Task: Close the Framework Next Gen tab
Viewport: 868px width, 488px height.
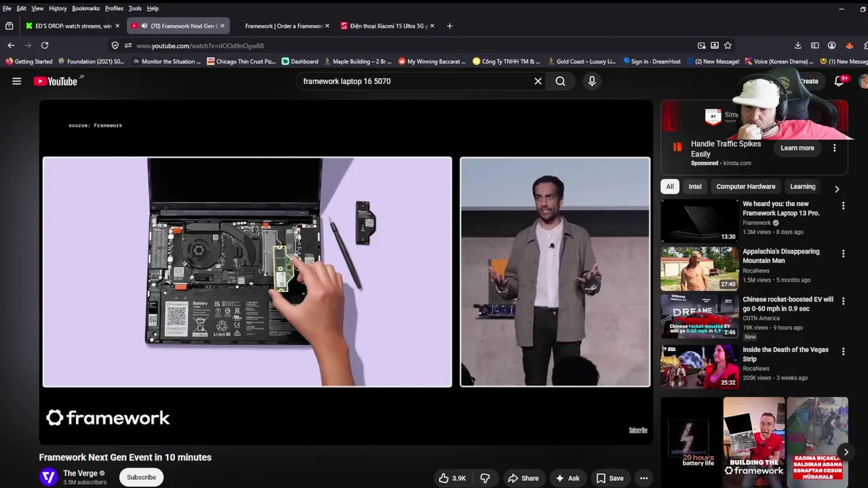Action: tap(222, 26)
